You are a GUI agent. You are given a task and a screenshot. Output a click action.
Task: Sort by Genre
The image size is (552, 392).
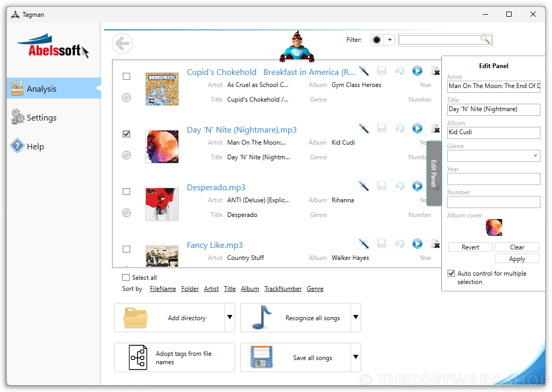tap(315, 289)
